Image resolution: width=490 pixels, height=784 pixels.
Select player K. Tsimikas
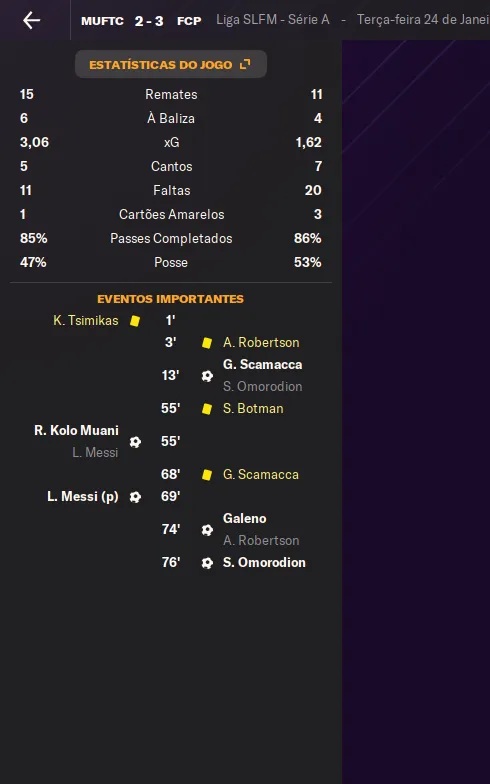pyautogui.click(x=86, y=320)
